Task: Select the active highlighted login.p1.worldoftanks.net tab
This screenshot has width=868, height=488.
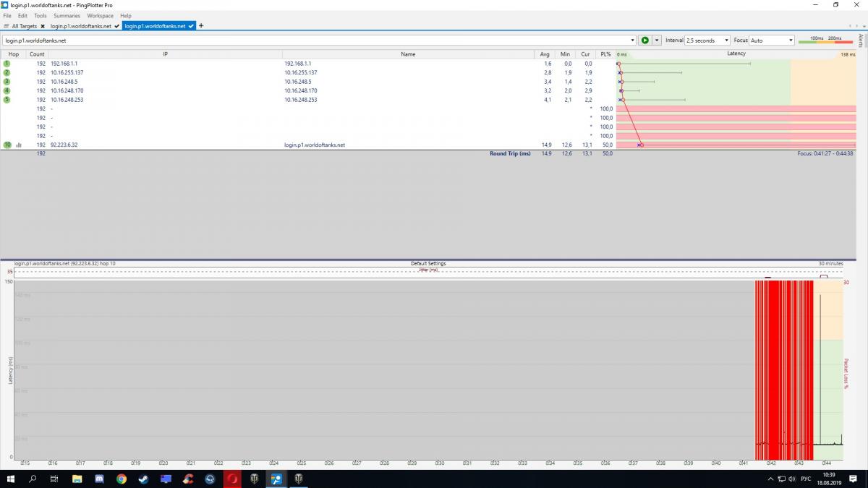Action: click(159, 26)
